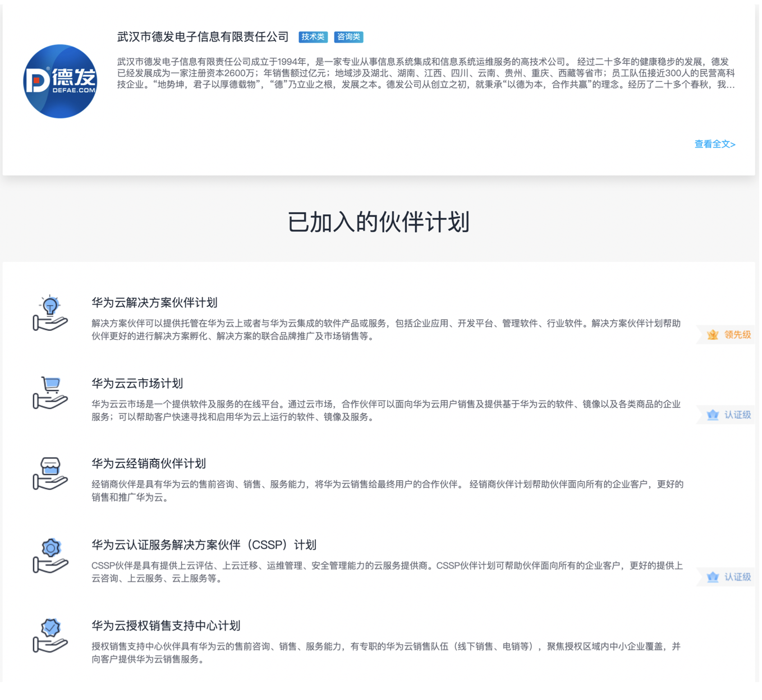Click the 已加入的伙伴计划 section heading
762x700 pixels.
coord(378,222)
